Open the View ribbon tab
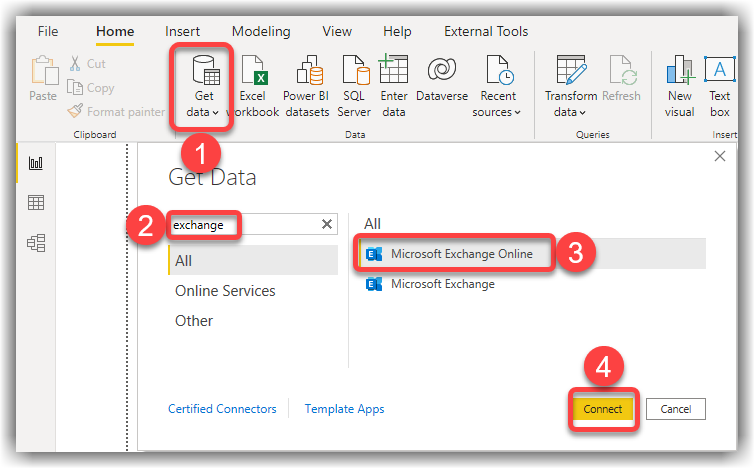This screenshot has height=469, width=755. 337,31
